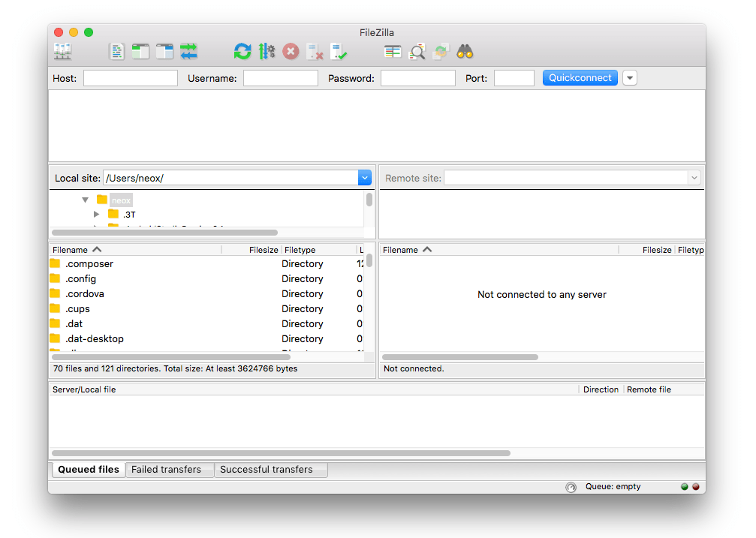
Task: Disconnect from server icon
Action: [x=315, y=51]
